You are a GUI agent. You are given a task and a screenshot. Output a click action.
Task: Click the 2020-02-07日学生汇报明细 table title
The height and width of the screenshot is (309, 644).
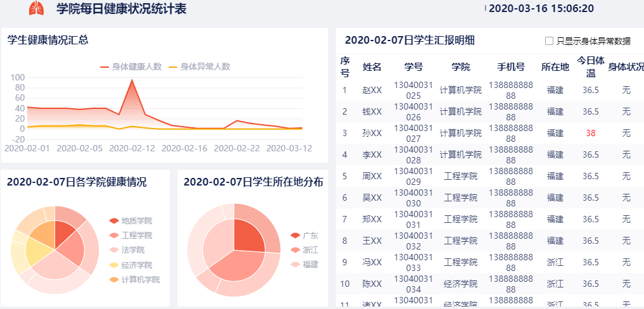pyautogui.click(x=410, y=41)
